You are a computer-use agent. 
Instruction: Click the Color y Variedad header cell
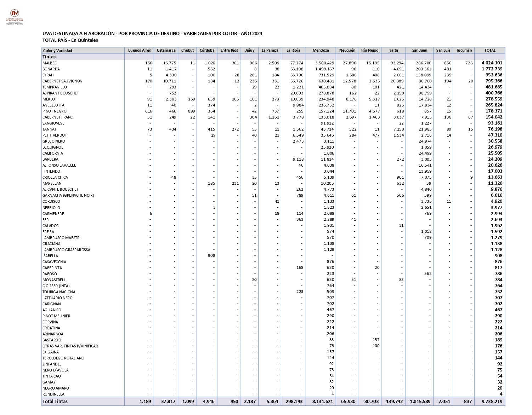(57, 51)
